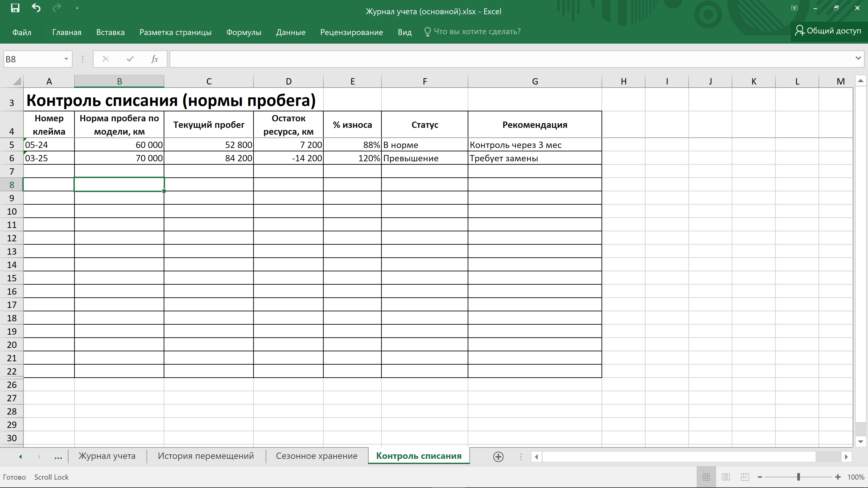868x488 pixels.
Task: Click the Insert Function fx icon
Action: click(x=155, y=59)
